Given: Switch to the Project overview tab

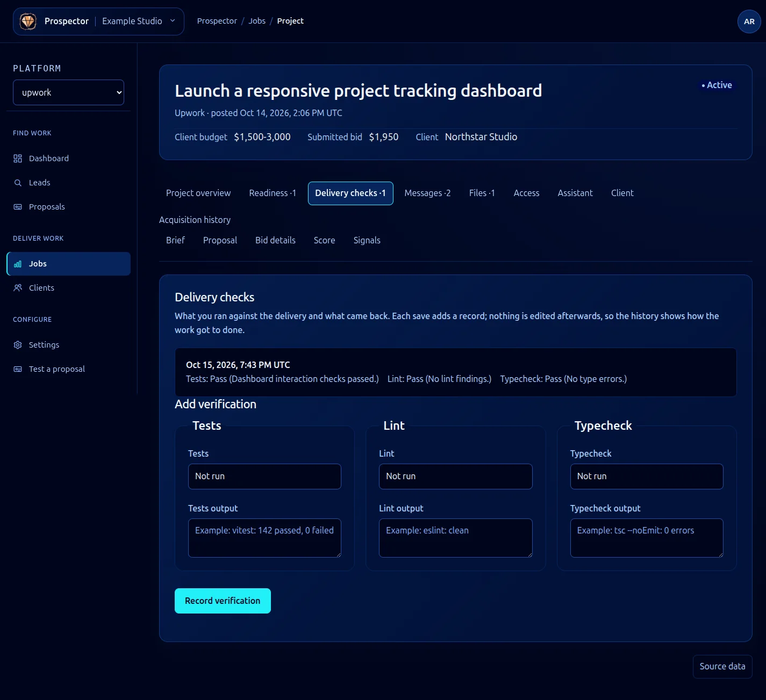Looking at the screenshot, I should point(198,193).
